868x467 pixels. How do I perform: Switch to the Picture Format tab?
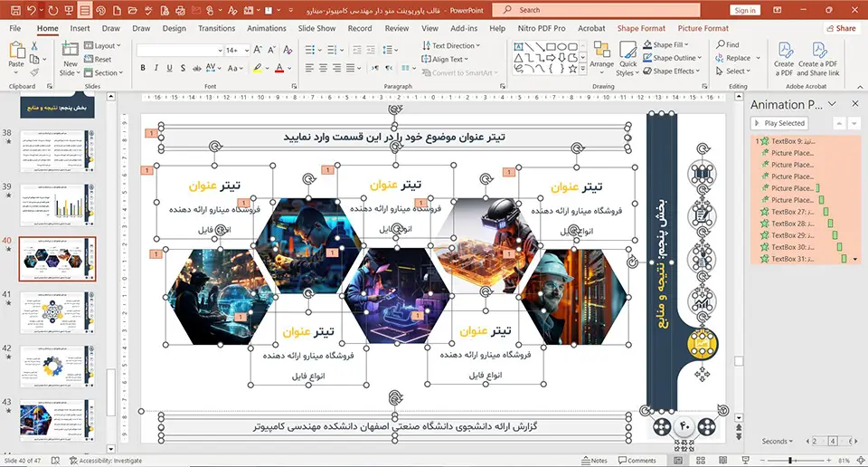703,28
